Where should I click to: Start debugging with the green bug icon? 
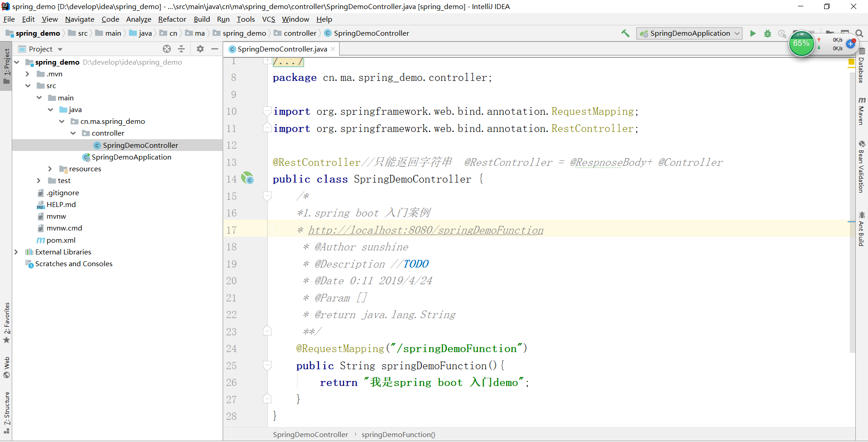(x=768, y=33)
